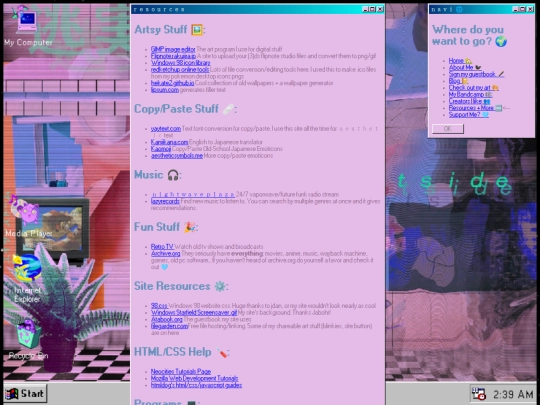Image resolution: width=540 pixels, height=405 pixels.
Task: Visit the Atabook.org guestbook link
Action: pos(167,319)
